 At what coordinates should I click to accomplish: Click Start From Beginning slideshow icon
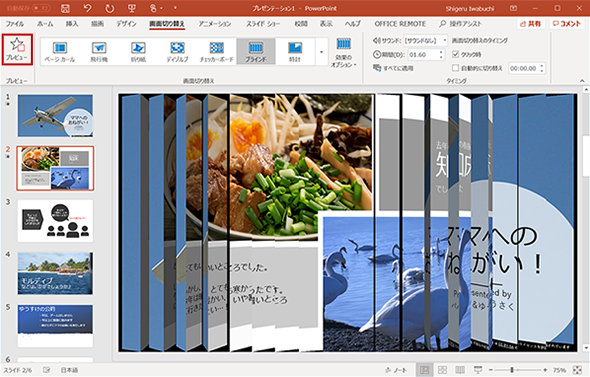tap(131, 8)
